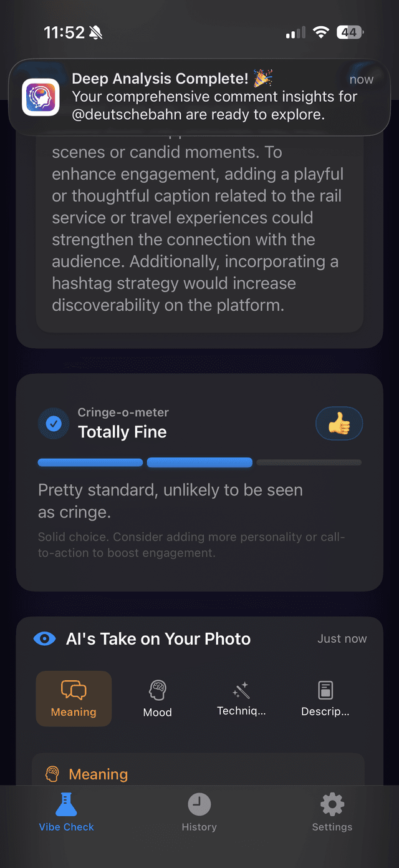Image resolution: width=399 pixels, height=868 pixels.
Task: Switch to the Mood tab
Action: click(x=157, y=698)
